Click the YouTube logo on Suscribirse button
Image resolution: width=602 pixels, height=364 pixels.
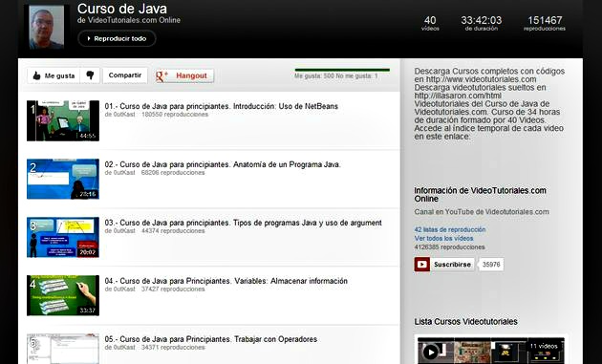(422, 265)
